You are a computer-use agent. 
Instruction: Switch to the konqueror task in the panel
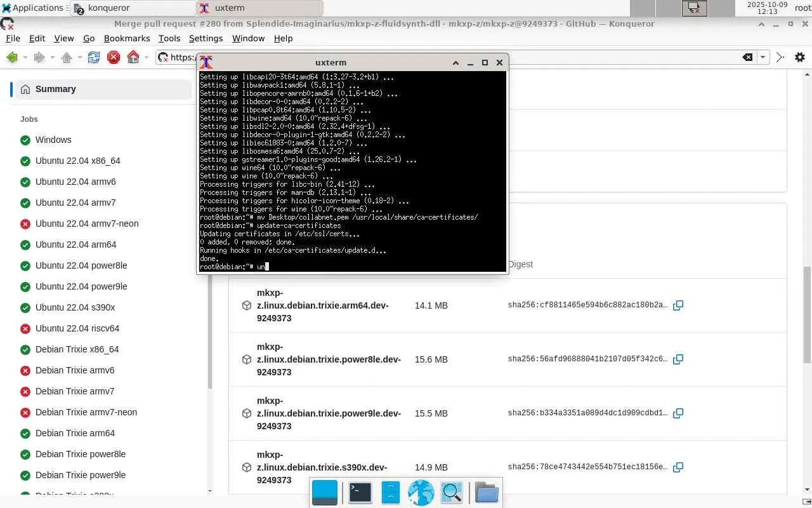[133, 8]
